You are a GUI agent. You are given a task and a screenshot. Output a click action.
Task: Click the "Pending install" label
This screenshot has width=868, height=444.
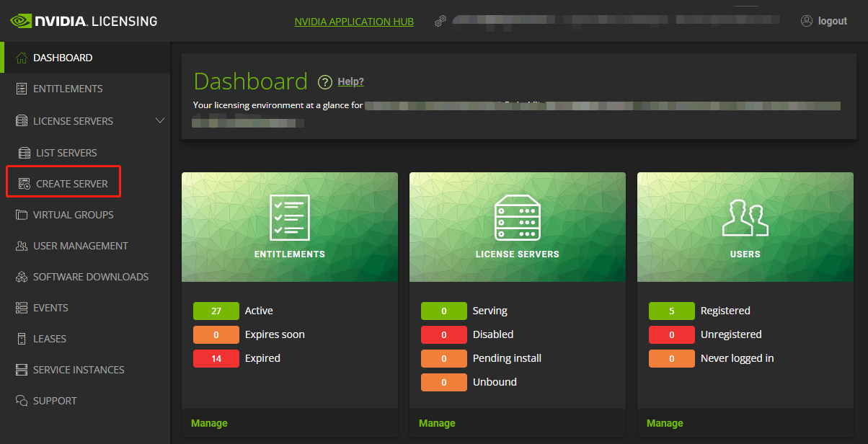(x=507, y=358)
